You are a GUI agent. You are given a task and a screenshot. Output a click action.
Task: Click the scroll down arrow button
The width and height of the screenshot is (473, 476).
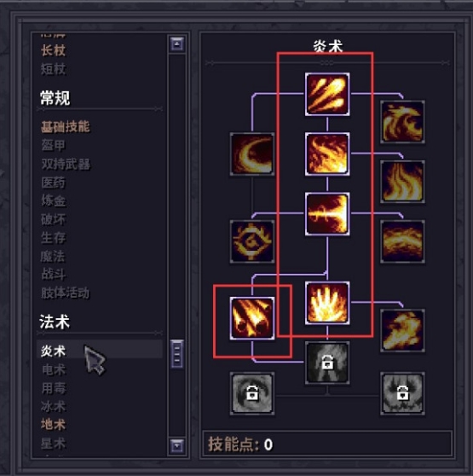coord(177,446)
